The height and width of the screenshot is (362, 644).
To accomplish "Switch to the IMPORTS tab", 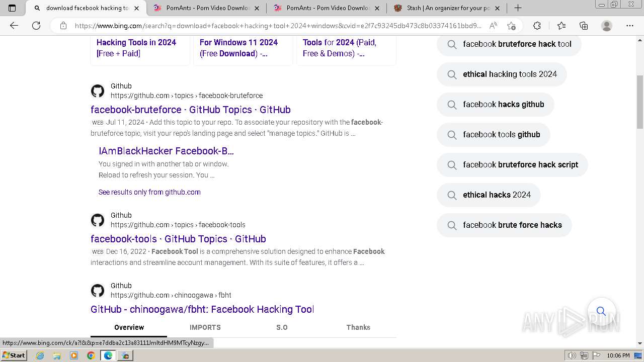I will (x=205, y=327).
